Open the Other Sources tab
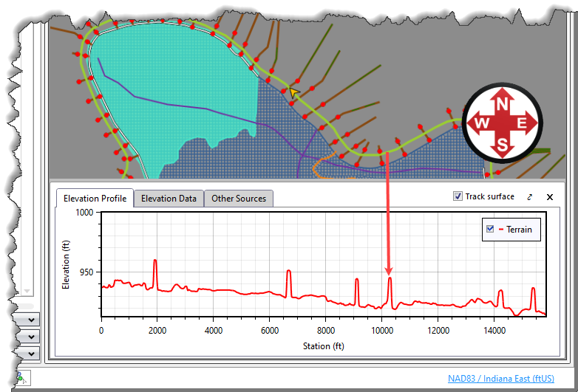 click(x=239, y=199)
